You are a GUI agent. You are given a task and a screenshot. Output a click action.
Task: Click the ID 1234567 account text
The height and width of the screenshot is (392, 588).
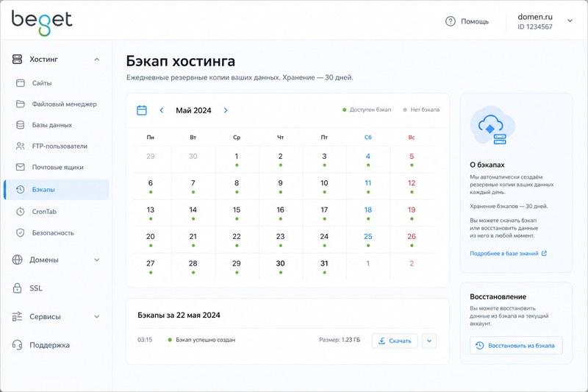535,27
